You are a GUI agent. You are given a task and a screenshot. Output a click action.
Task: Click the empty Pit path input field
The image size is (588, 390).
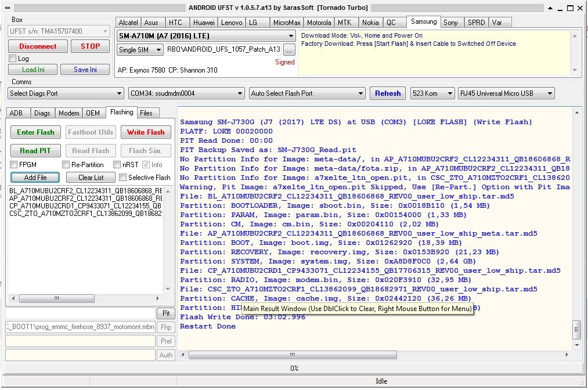[x=81, y=313]
